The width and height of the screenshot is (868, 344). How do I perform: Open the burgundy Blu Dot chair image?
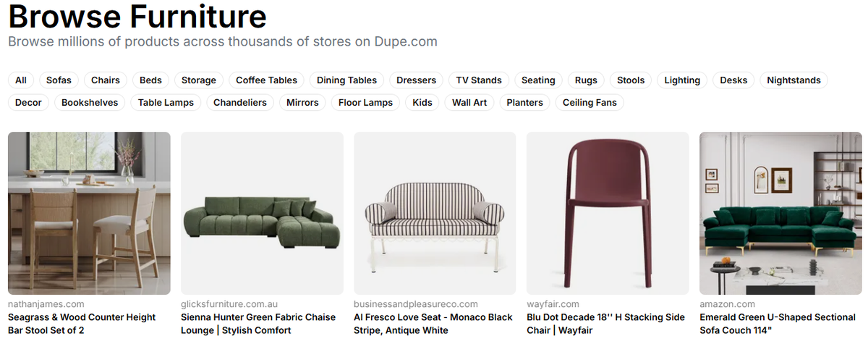608,213
